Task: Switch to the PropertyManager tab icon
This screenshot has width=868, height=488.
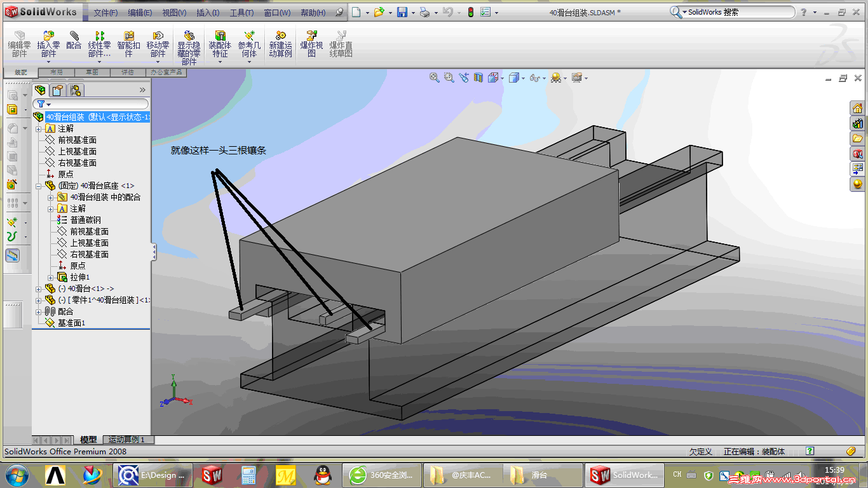Action: click(x=58, y=90)
